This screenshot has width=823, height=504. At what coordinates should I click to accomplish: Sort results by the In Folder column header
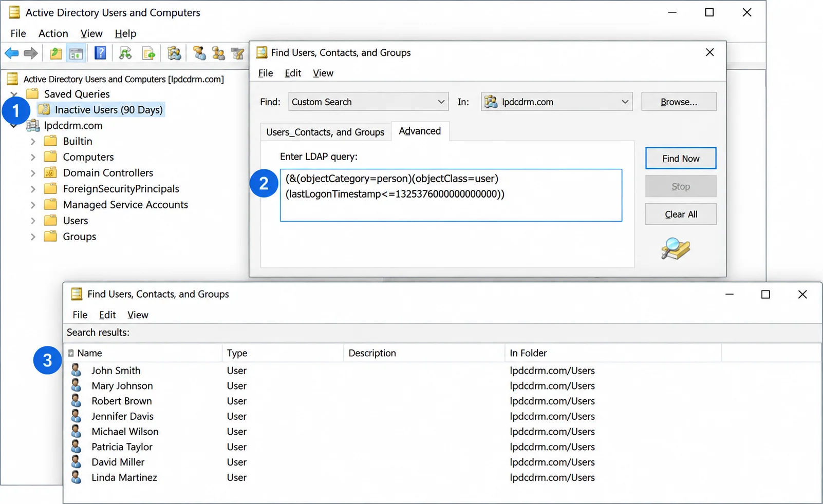613,353
